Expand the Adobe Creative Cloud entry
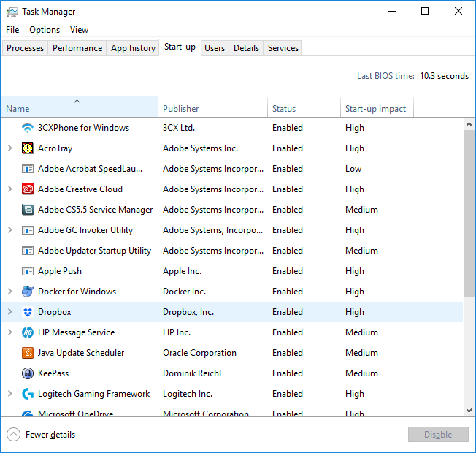 click(10, 189)
